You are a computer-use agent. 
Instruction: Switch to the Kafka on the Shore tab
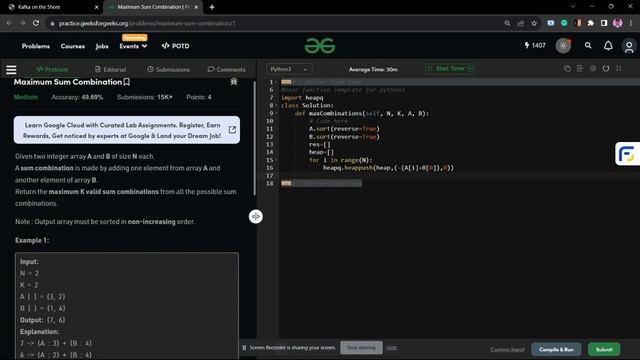pos(53,7)
